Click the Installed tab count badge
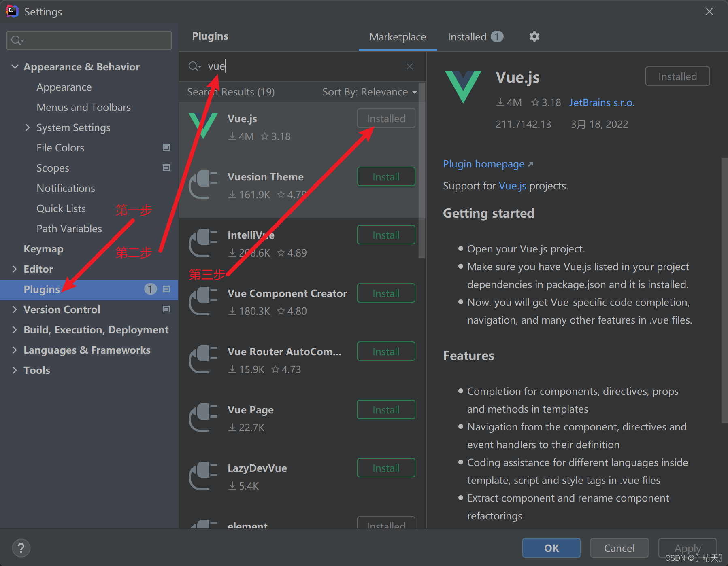This screenshot has height=566, width=728. (x=497, y=37)
